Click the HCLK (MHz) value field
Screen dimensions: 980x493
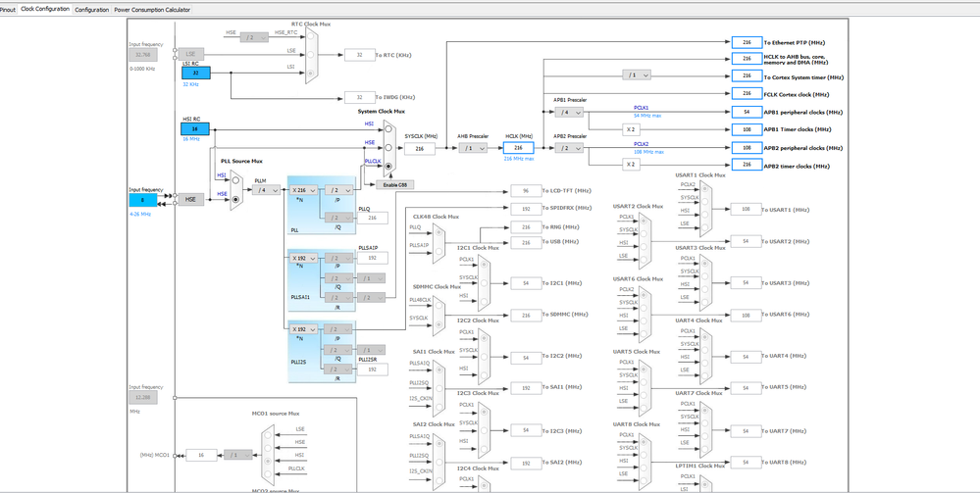(x=519, y=148)
